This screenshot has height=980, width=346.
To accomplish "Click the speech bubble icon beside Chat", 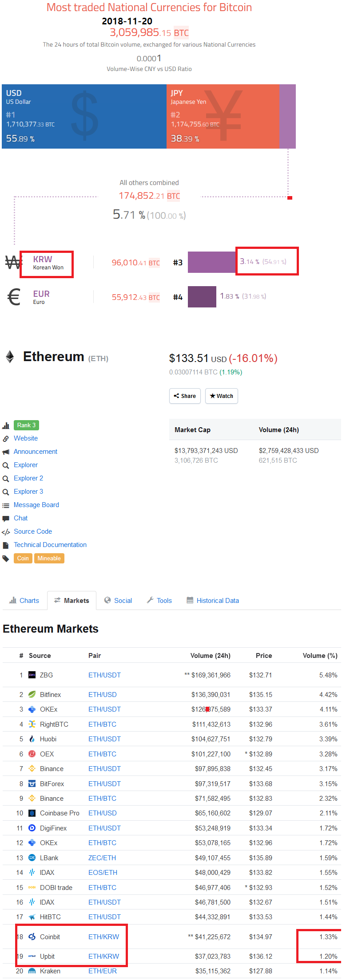I will point(6,518).
